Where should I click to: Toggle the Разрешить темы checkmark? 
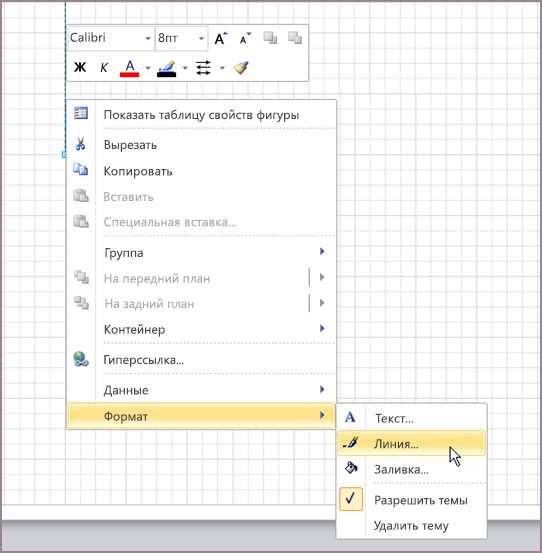point(351,499)
